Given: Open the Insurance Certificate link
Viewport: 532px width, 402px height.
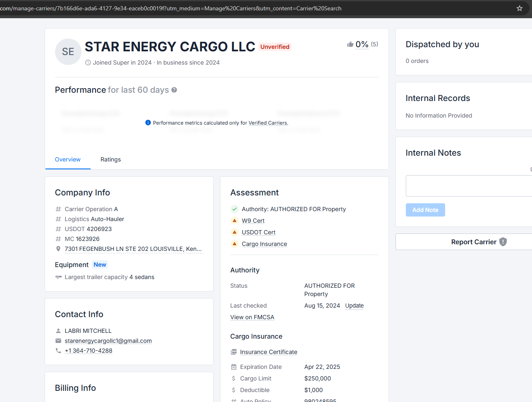Looking at the screenshot, I should pyautogui.click(x=268, y=352).
